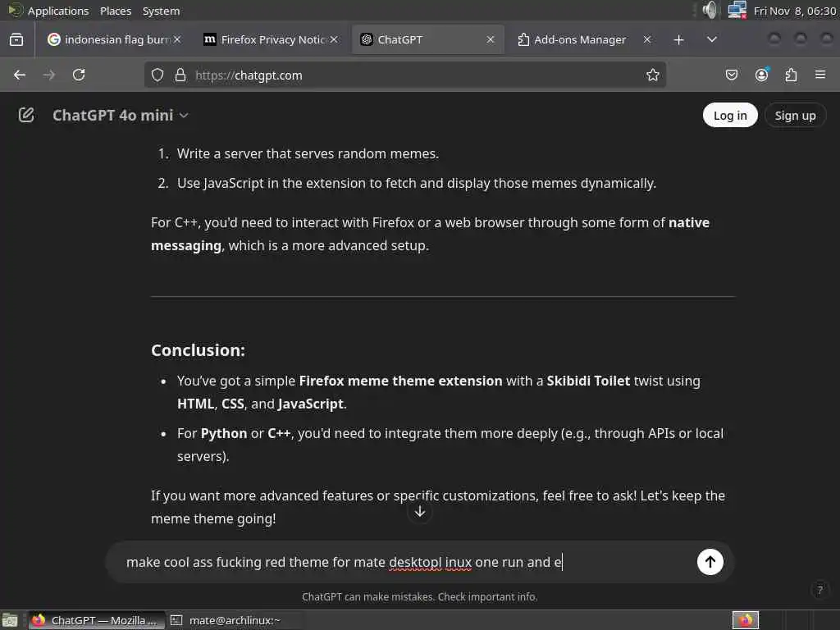Close the Firefox Privacy Notice tab

click(334, 39)
